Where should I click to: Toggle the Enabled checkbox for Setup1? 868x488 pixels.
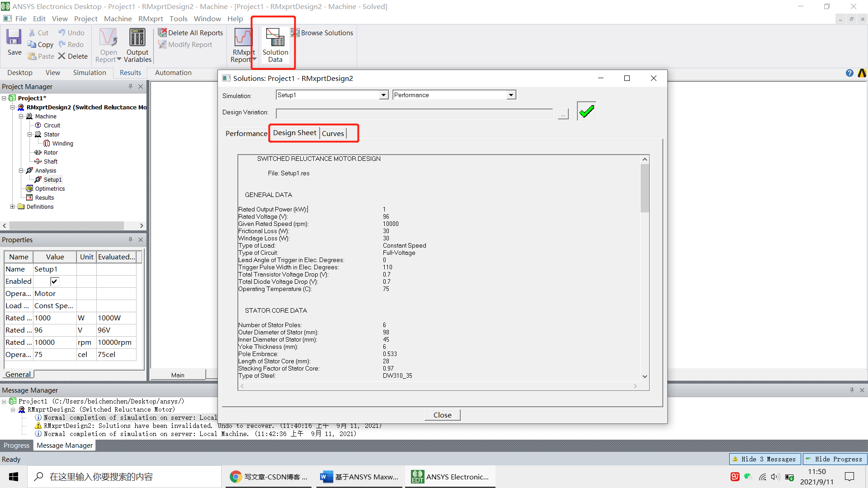point(54,281)
